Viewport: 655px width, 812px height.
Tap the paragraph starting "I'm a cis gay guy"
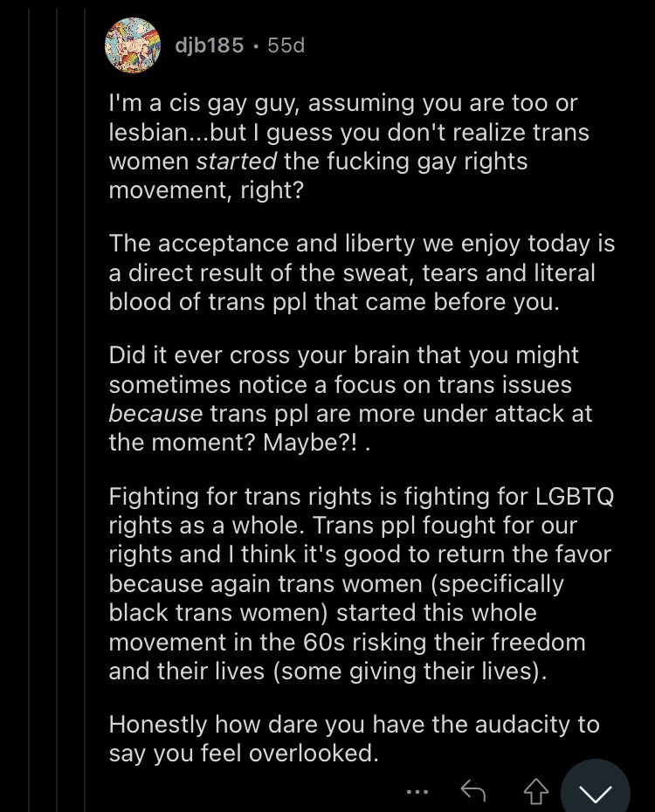point(349,147)
